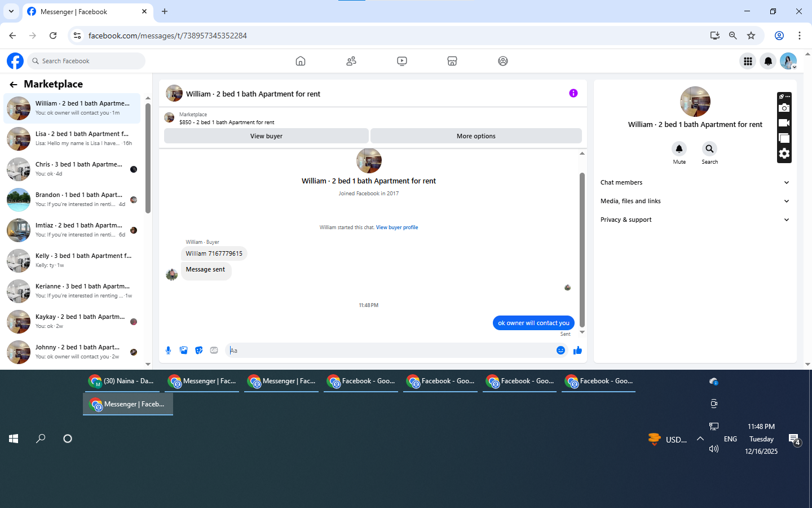Open the capture gallery windows icon
Screen dimensions: 812x508
point(784,138)
